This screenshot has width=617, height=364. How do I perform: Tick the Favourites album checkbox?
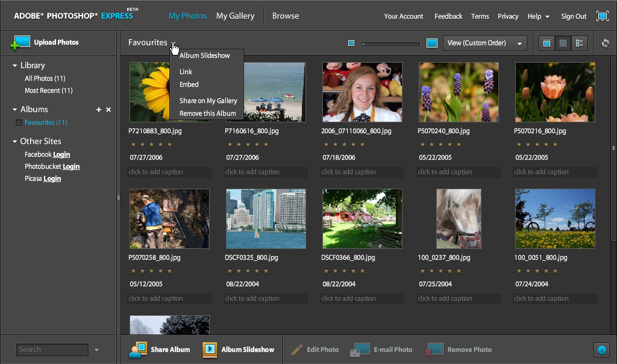[x=19, y=123]
